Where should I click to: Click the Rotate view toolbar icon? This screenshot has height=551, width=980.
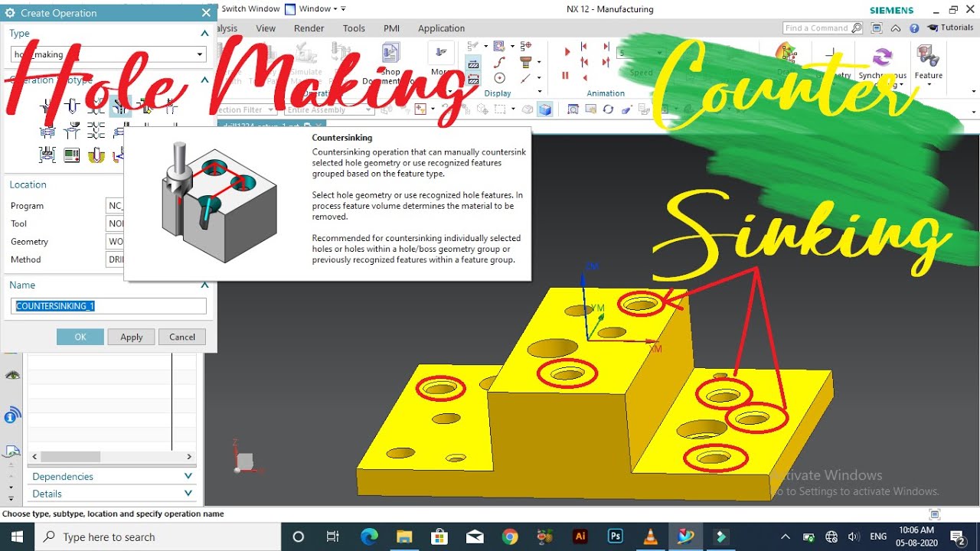(608, 109)
